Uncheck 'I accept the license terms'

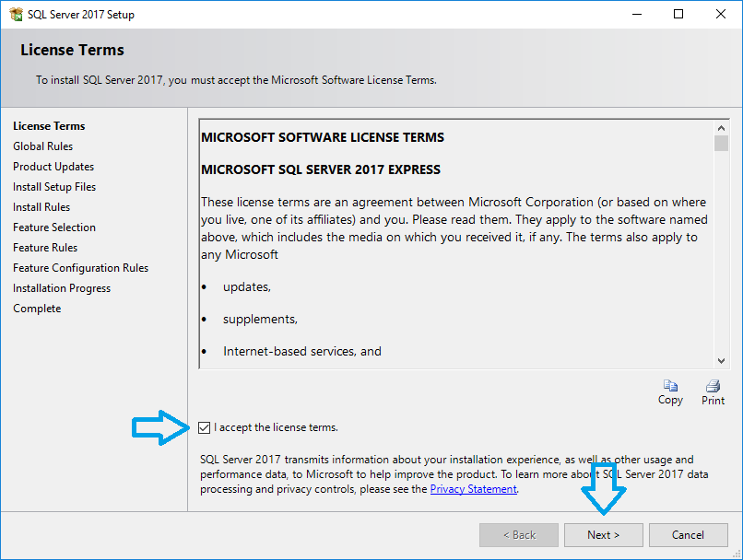click(205, 427)
